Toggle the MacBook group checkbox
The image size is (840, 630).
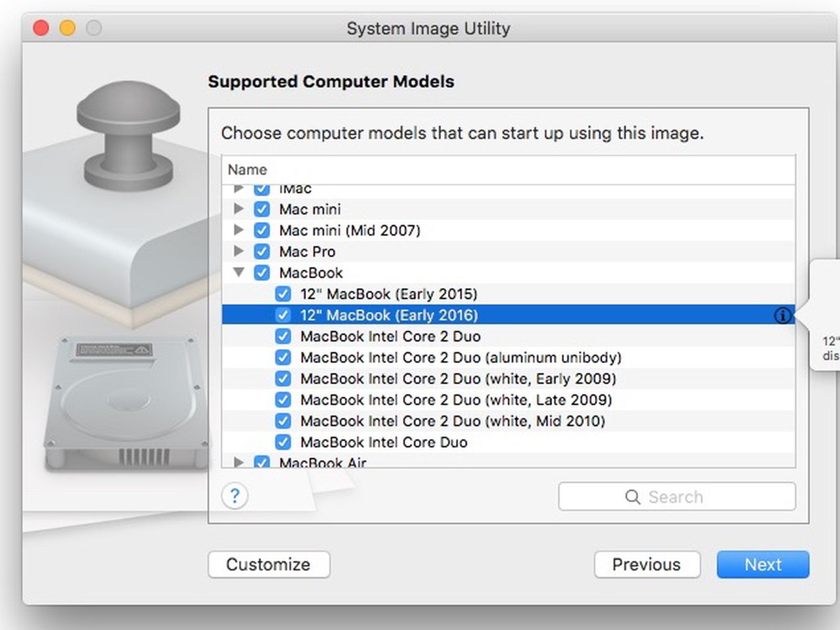[261, 272]
